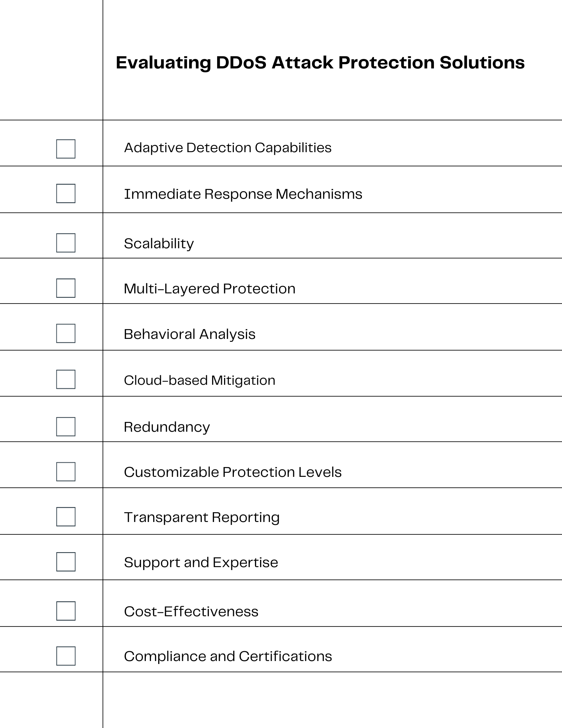Tick the Cost-Effectiveness checkbox
562x728 pixels.
click(x=66, y=611)
